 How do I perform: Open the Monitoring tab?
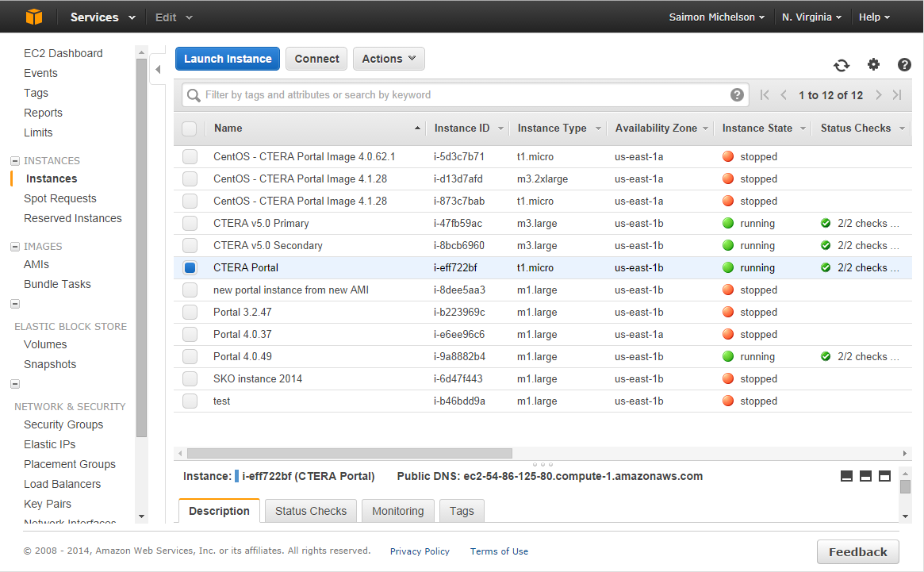point(398,511)
